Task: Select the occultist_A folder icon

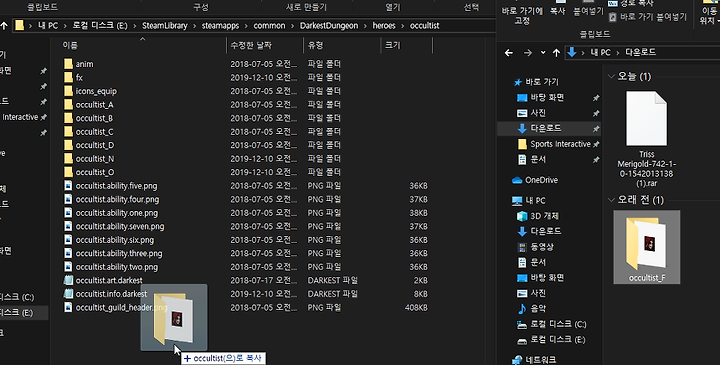Action: coord(68,104)
